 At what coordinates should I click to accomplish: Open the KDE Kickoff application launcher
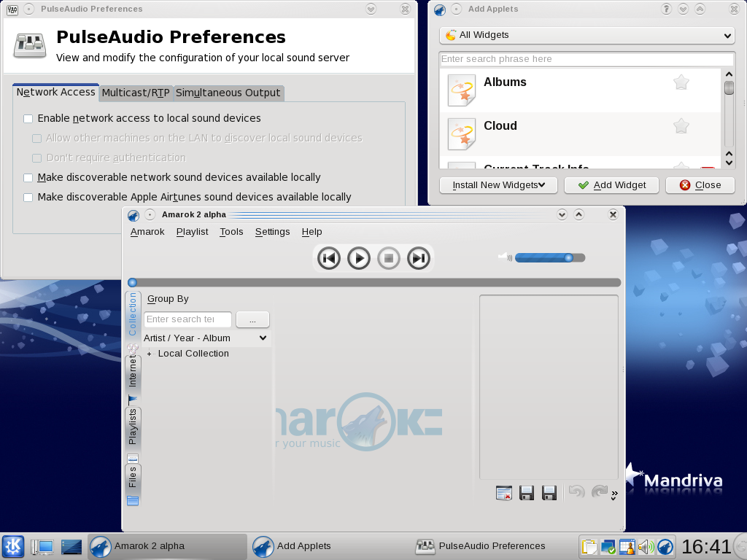[13, 546]
